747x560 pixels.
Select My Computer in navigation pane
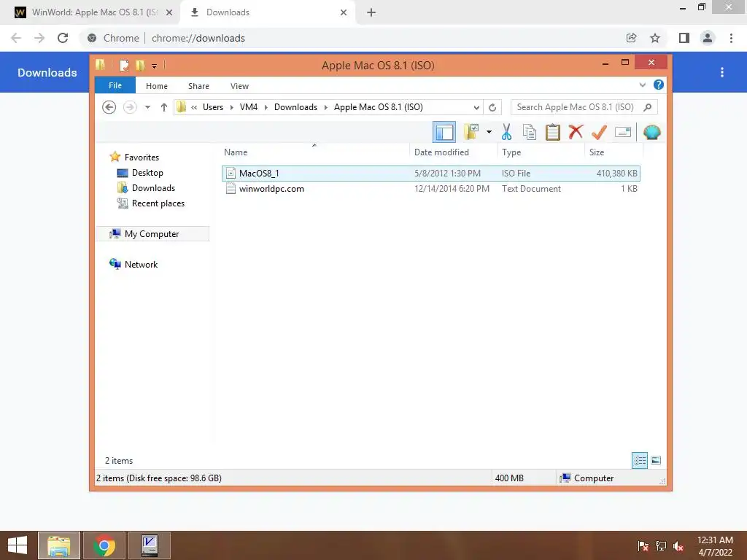click(152, 234)
